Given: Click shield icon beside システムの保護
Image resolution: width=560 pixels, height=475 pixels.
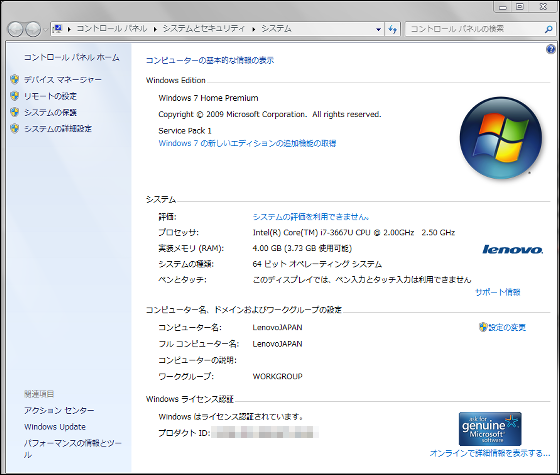Looking at the screenshot, I should click(15, 112).
